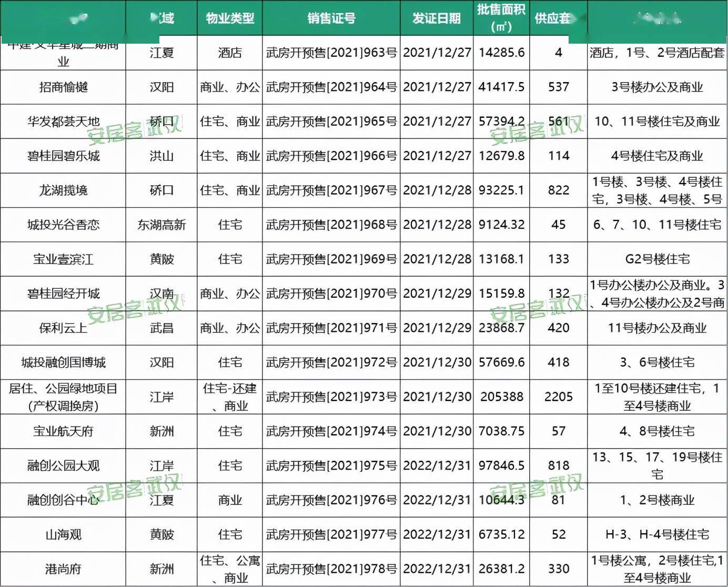Select the area value 93225.1
728x587 pixels.
click(501, 190)
